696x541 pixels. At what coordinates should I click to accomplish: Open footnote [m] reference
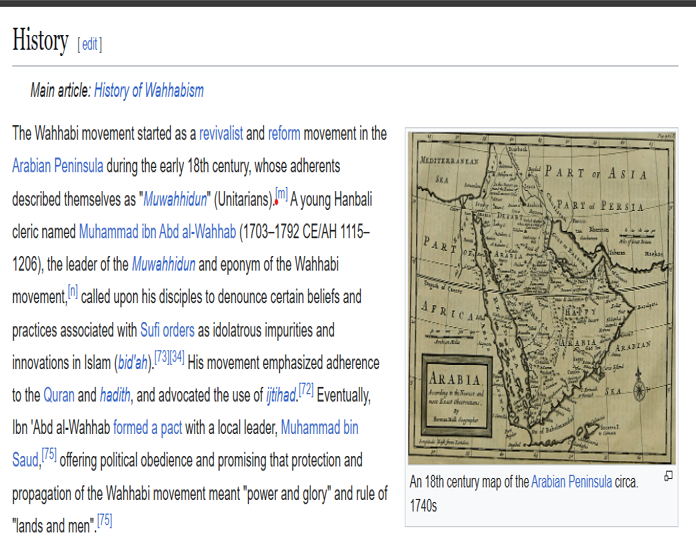tap(281, 194)
